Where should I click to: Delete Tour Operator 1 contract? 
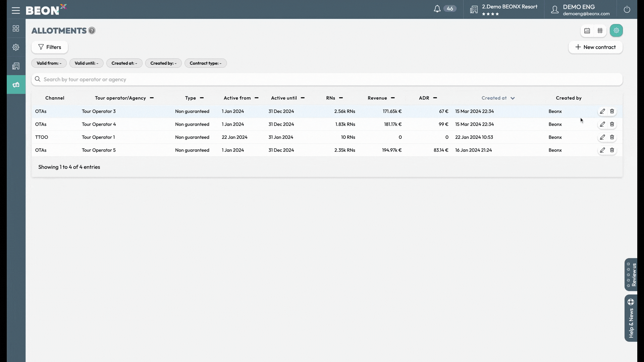[x=612, y=137]
